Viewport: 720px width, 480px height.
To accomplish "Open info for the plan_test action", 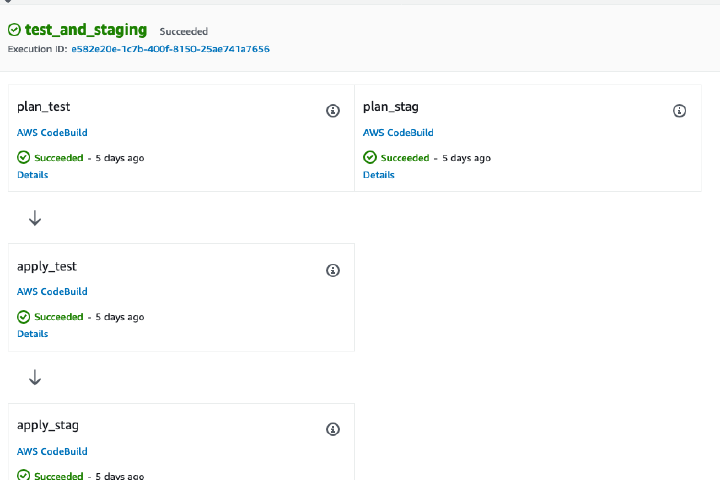I will click(x=333, y=111).
